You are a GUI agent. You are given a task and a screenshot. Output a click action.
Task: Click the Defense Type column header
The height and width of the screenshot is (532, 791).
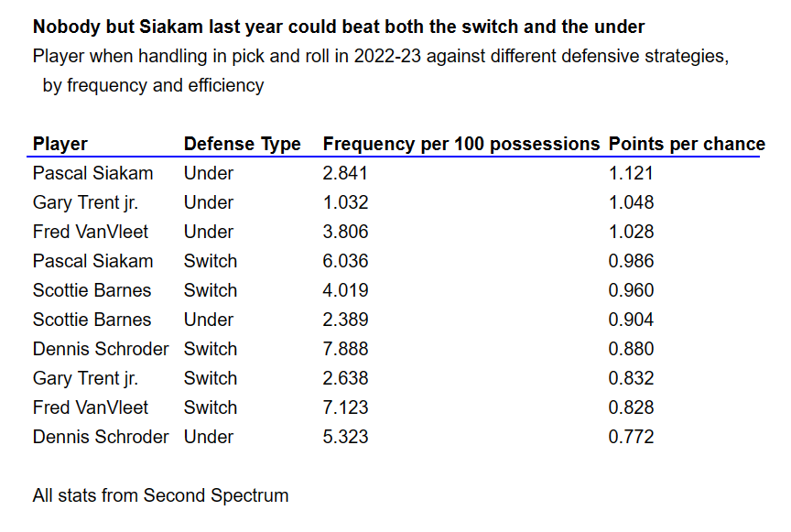(x=242, y=144)
